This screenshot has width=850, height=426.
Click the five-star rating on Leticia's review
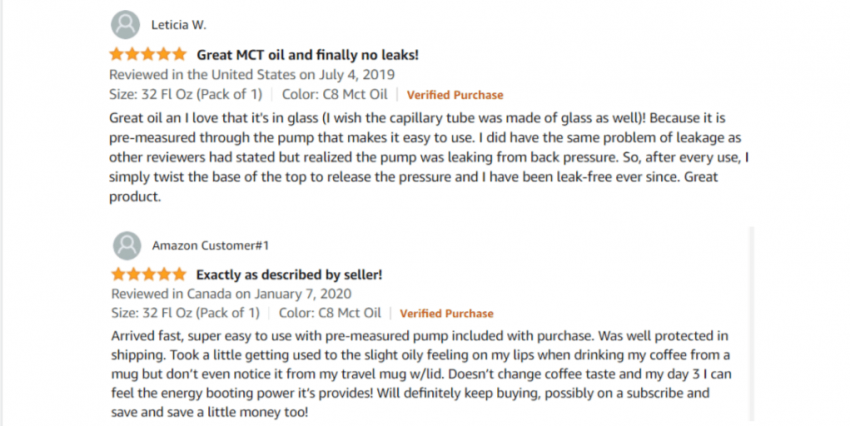pos(148,54)
